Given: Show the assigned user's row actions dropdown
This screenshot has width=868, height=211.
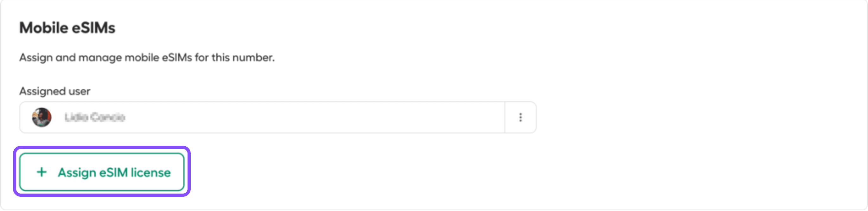Looking at the screenshot, I should click(x=520, y=117).
